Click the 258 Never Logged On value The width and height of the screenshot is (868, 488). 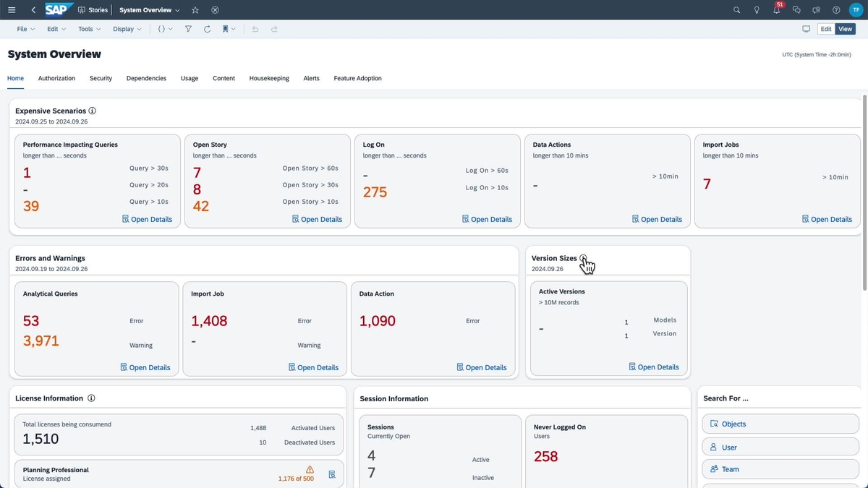(546, 456)
